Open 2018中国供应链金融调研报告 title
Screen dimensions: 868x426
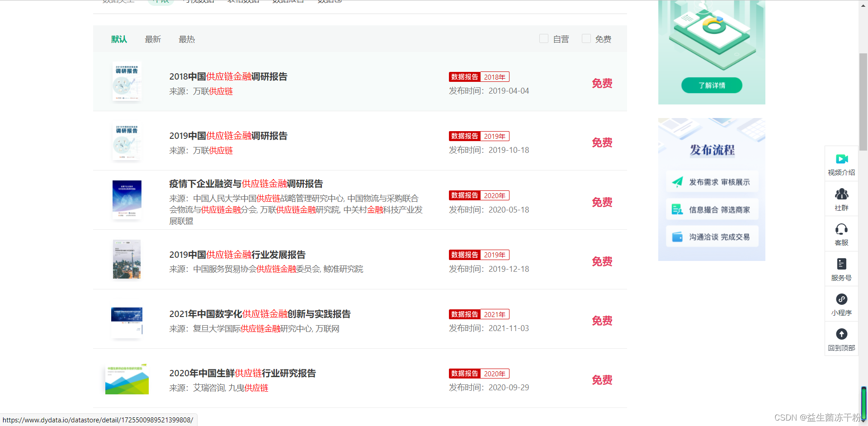(228, 76)
